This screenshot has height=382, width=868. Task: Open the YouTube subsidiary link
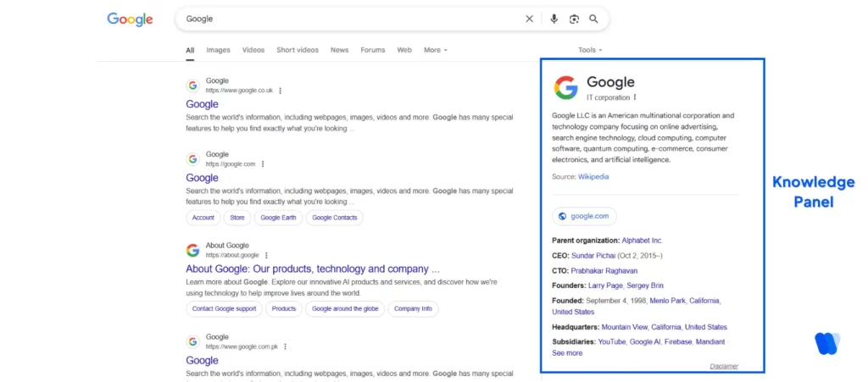pos(612,342)
